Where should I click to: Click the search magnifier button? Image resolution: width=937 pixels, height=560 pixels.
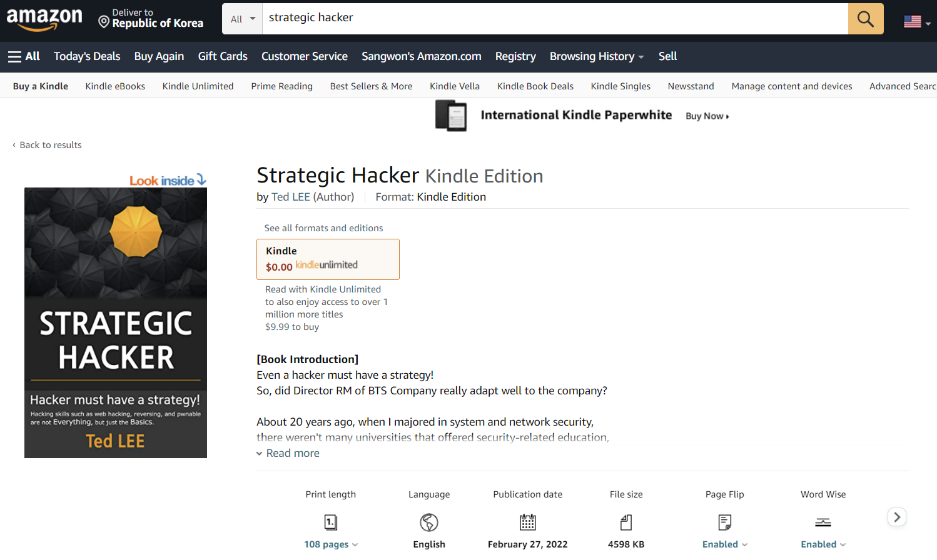[866, 19]
